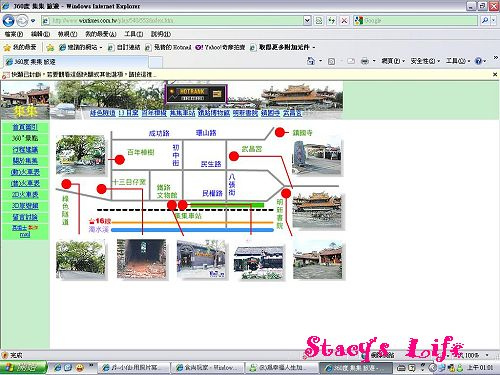Close the yellow information bar
The height and width of the screenshot is (375, 500).
click(x=495, y=74)
